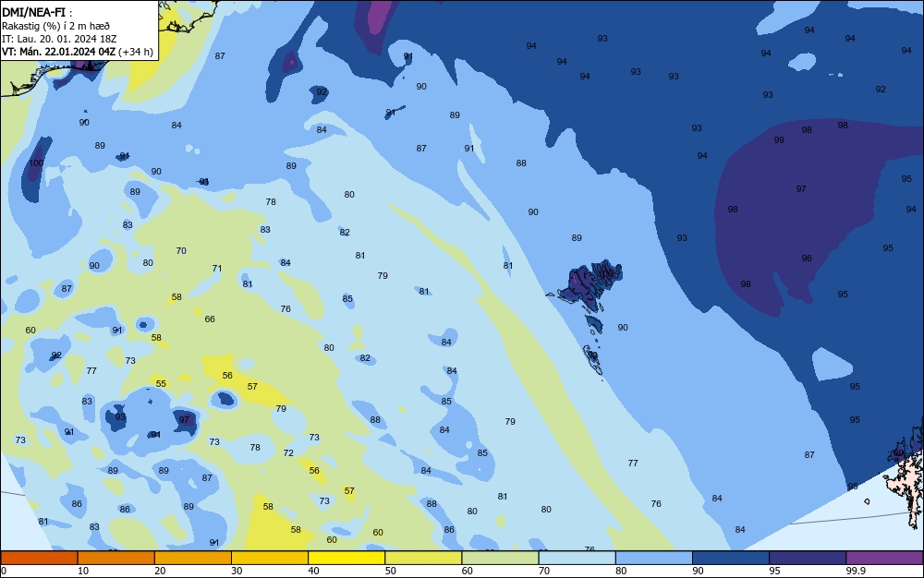Click the legend tick label '10'
Screen dimensions: 924x578
pyautogui.click(x=83, y=571)
